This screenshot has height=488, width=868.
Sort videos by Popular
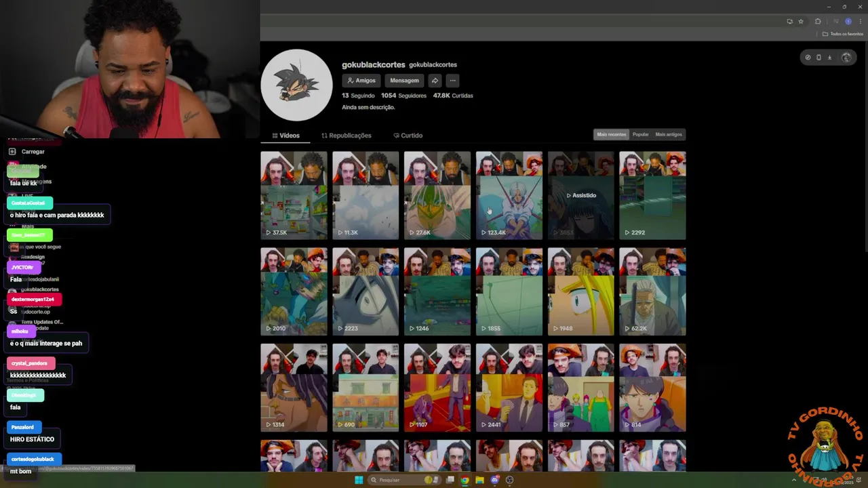pyautogui.click(x=640, y=134)
